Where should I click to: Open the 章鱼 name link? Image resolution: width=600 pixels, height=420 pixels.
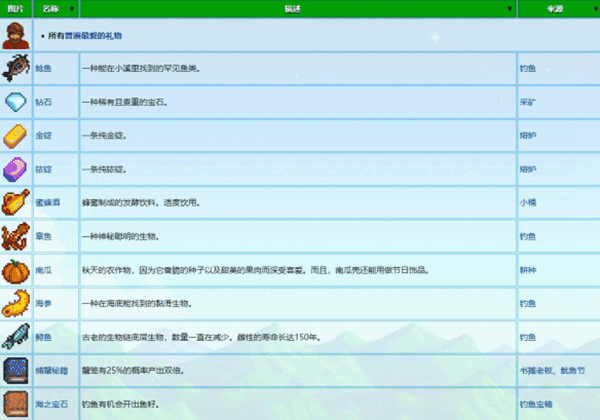43,236
